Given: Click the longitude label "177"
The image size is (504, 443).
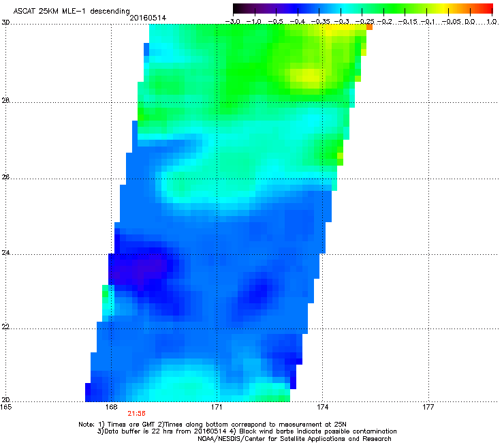Looking at the screenshot, I should pyautogui.click(x=428, y=407).
